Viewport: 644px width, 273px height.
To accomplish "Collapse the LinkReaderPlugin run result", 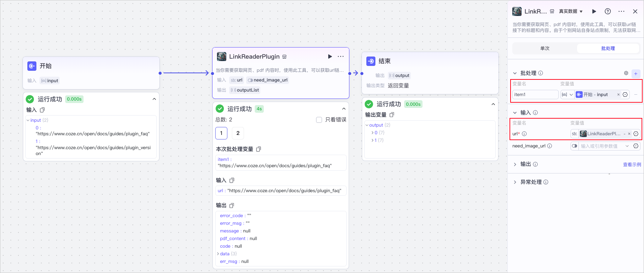I will [344, 109].
